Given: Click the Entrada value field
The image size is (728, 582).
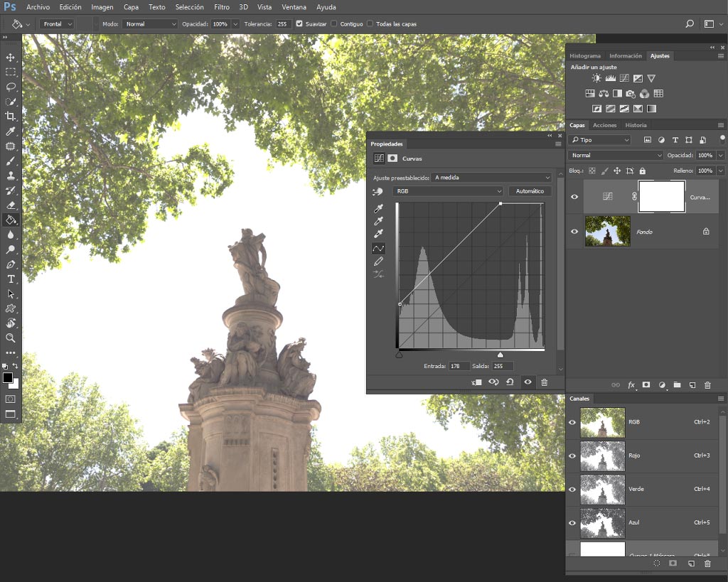Looking at the screenshot, I should (x=459, y=366).
